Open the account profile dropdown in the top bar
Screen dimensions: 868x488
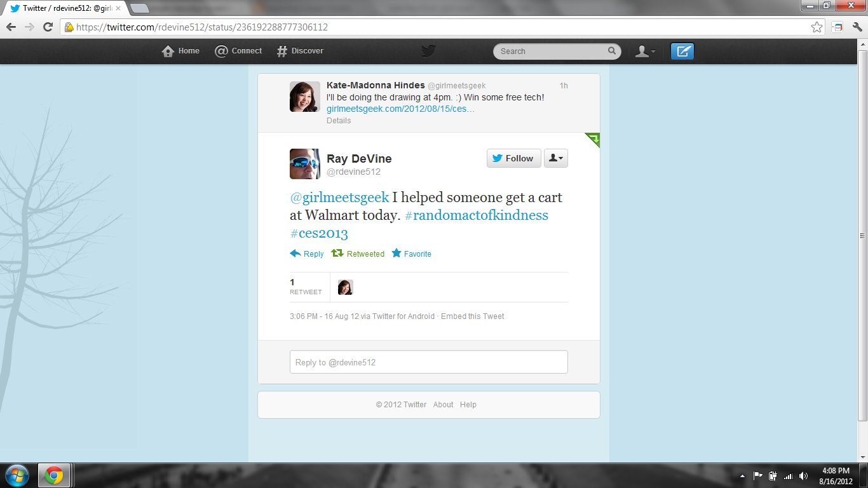646,51
